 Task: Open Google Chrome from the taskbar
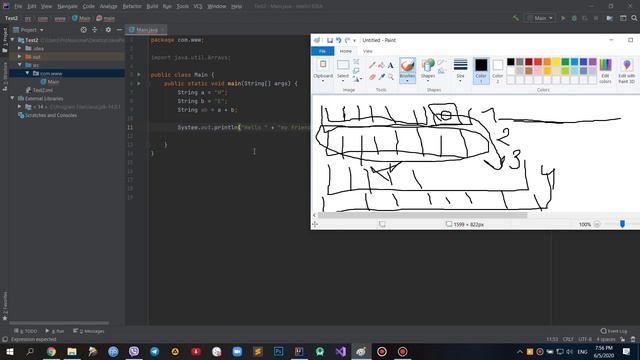click(51, 351)
